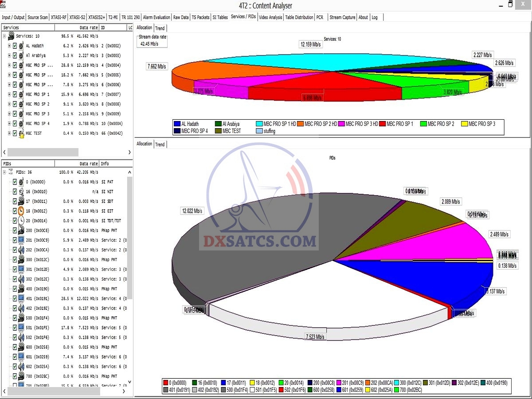Open the Input / Output tab
532x399 pixels.
(x=13, y=17)
